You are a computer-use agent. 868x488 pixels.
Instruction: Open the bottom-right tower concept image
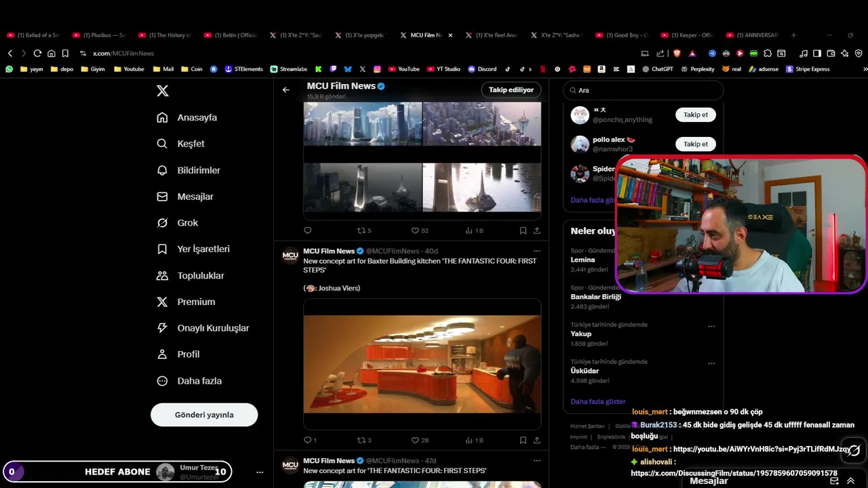click(482, 188)
